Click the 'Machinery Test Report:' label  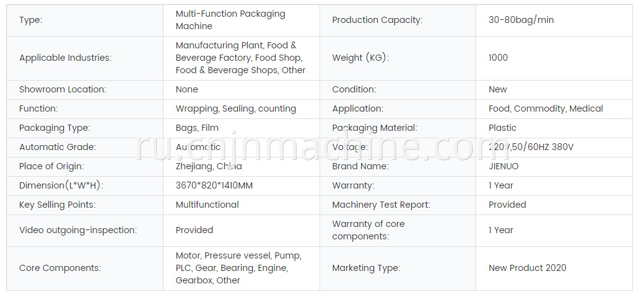(x=381, y=205)
